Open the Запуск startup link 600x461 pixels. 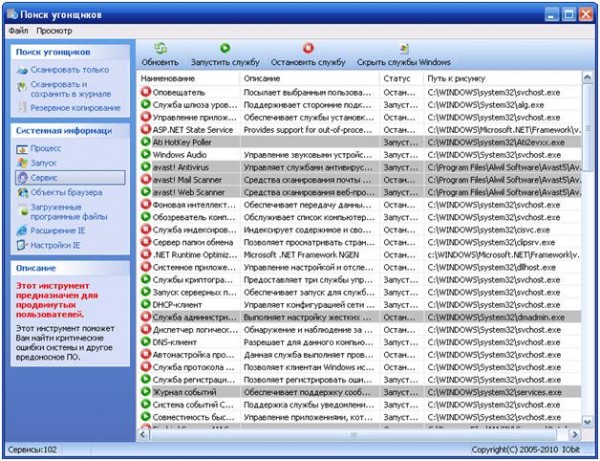click(43, 163)
